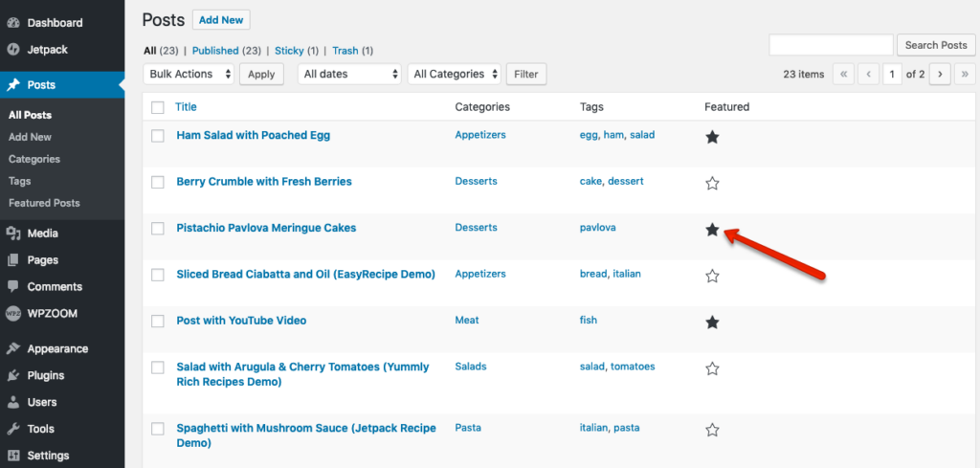Unfeature the Ham Salad with Poached Egg post star

click(712, 138)
